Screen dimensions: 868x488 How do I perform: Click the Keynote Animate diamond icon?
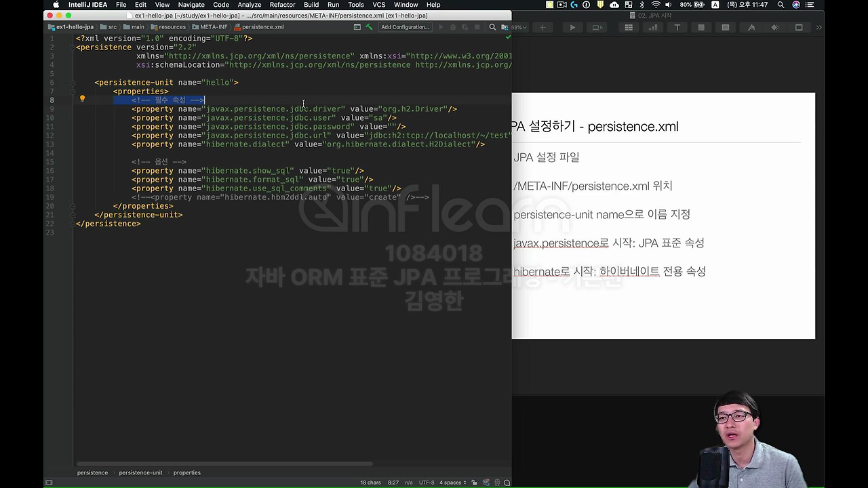click(775, 28)
